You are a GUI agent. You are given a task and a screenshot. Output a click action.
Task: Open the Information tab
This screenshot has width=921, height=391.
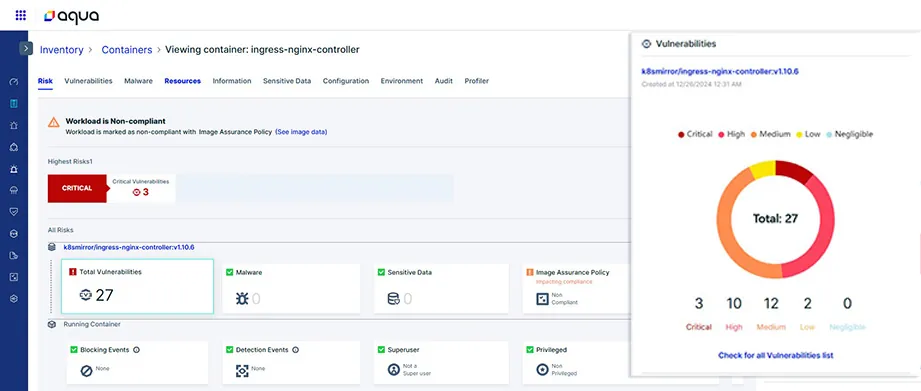click(232, 81)
